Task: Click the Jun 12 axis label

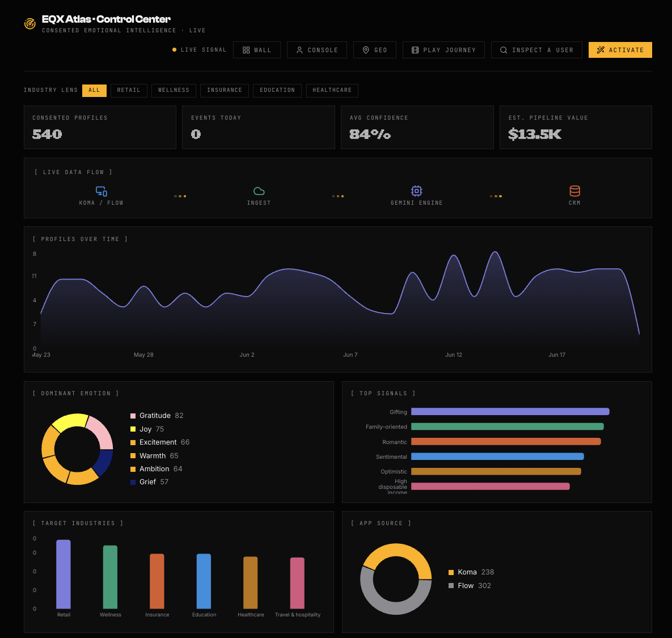Action: click(x=454, y=355)
